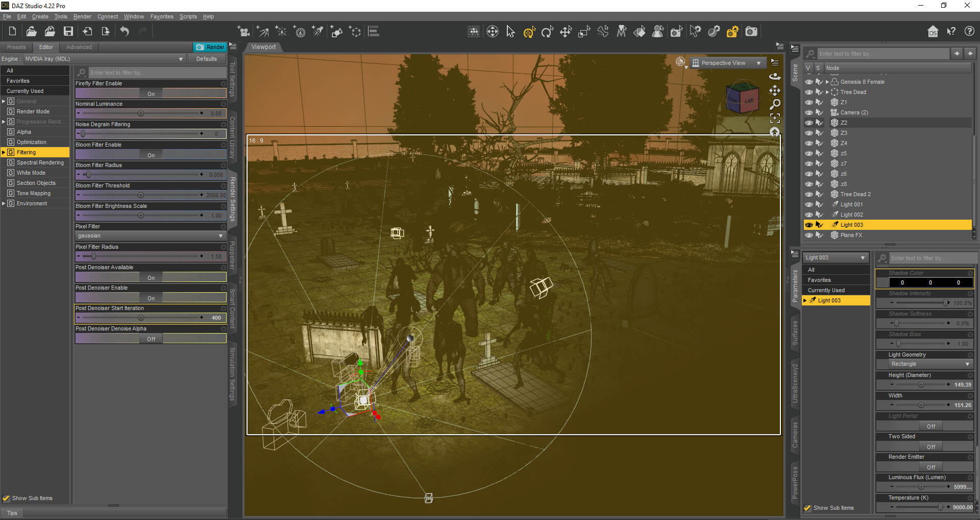
Task: Click the What's This help cursor icon
Action: [951, 32]
